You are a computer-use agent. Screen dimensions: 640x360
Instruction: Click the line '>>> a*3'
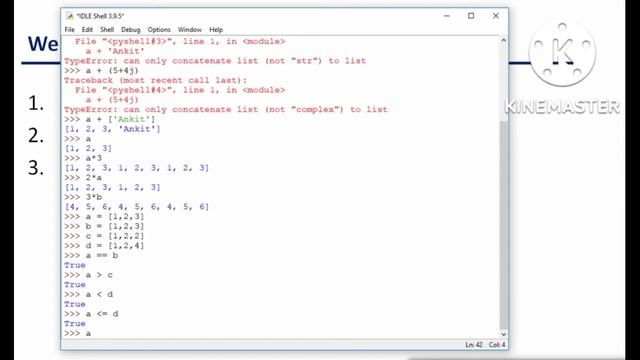[83, 158]
